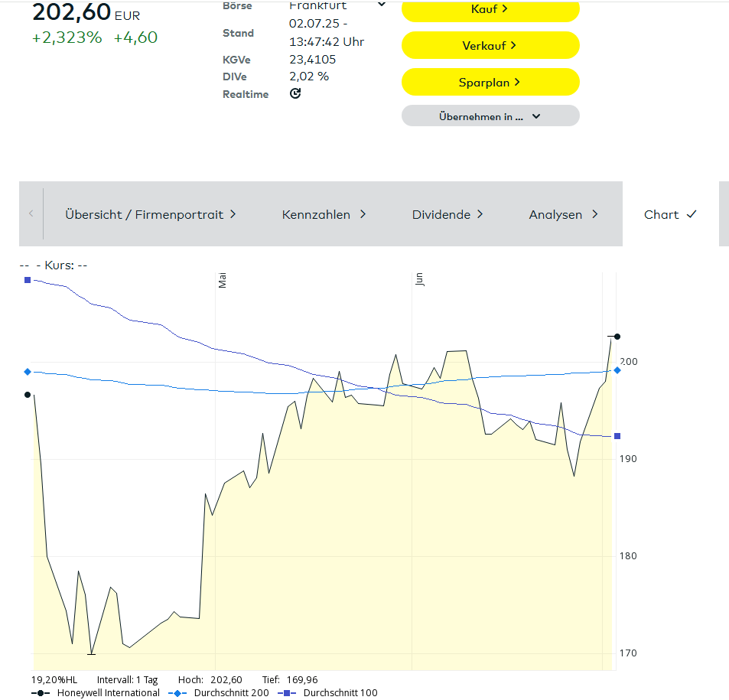Click the Realtime refresh icon
The height and width of the screenshot is (700, 729).
(295, 93)
